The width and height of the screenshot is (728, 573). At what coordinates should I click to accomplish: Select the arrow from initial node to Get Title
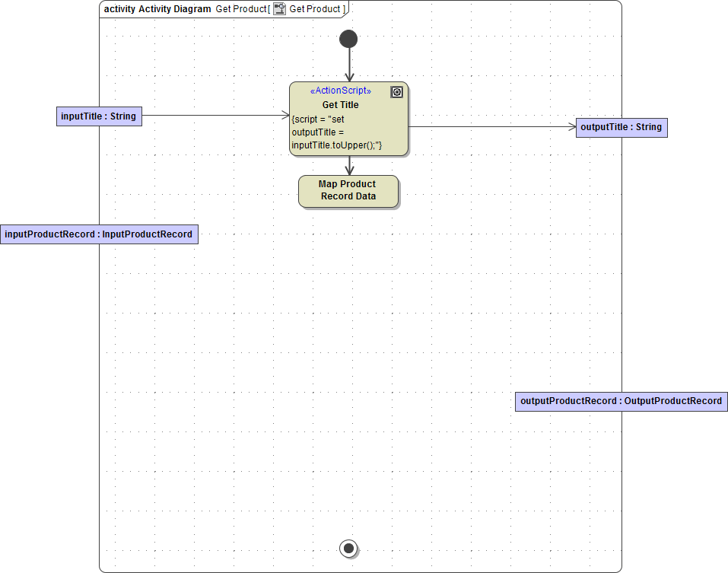coord(348,65)
